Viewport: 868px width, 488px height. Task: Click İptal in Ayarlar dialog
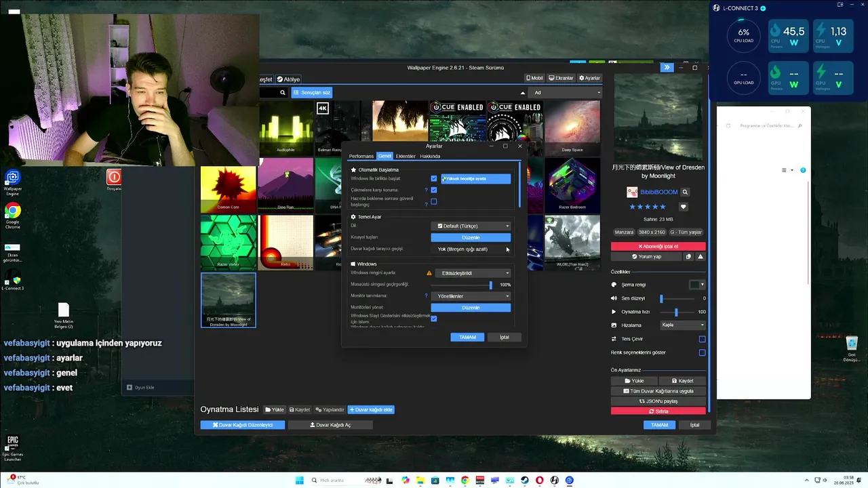coord(504,337)
